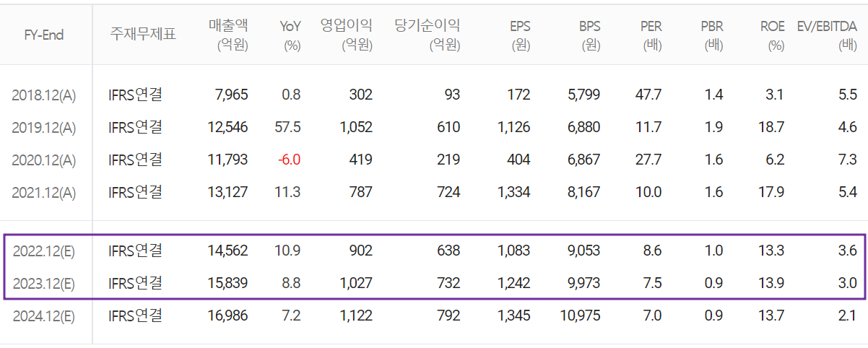This screenshot has height=348, width=868.
Task: Click operating profit value 1,122
Action: coord(357,316)
